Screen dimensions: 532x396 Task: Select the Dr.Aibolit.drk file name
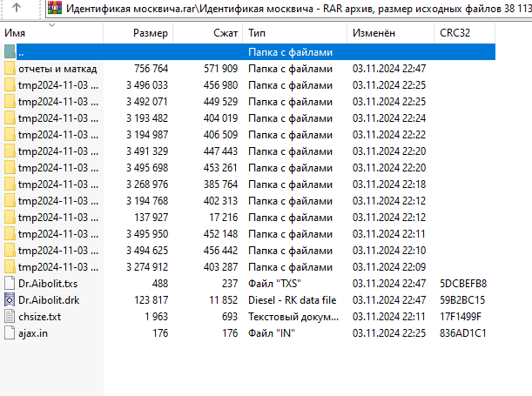pos(49,300)
